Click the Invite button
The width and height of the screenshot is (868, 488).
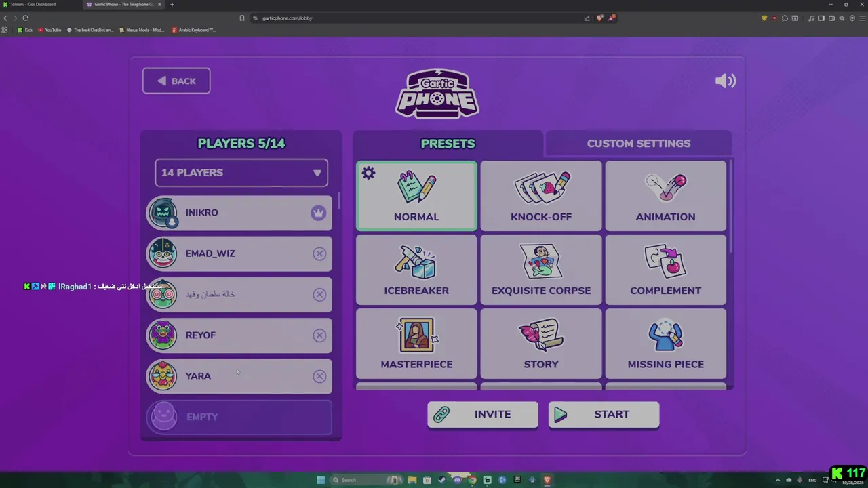483,415
